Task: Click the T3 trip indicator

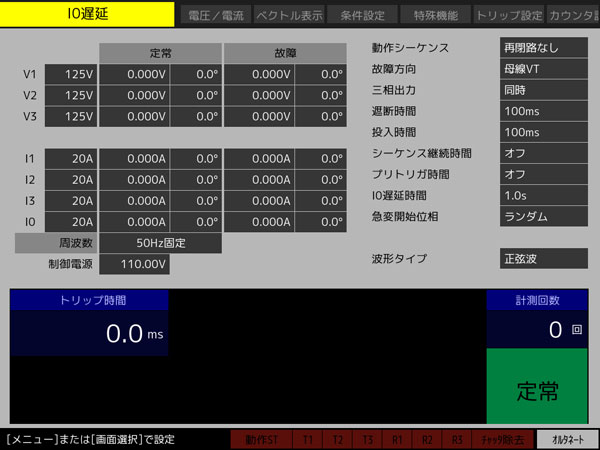Action: pos(368,439)
